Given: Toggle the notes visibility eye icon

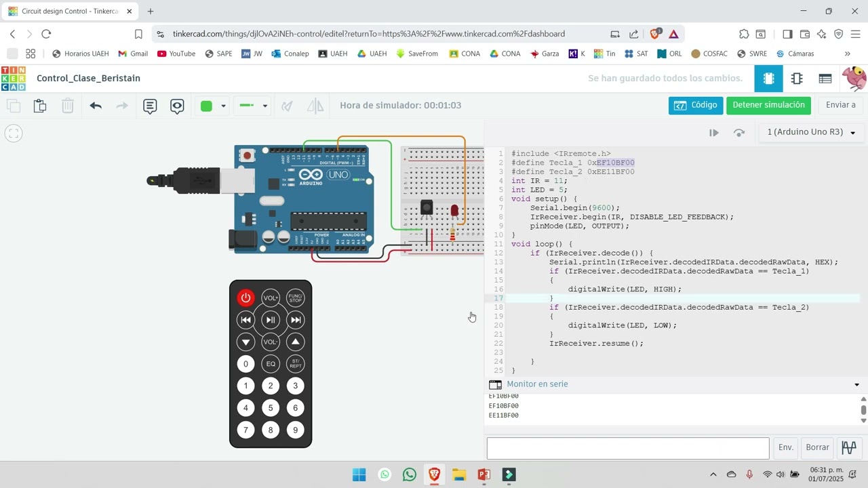Looking at the screenshot, I should 177,106.
